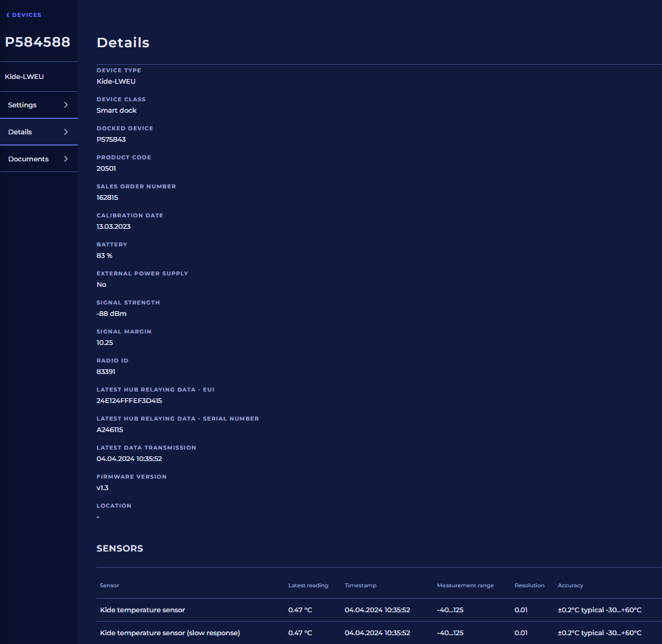Click the Latest reading column header
The width and height of the screenshot is (662, 644).
[x=308, y=585]
